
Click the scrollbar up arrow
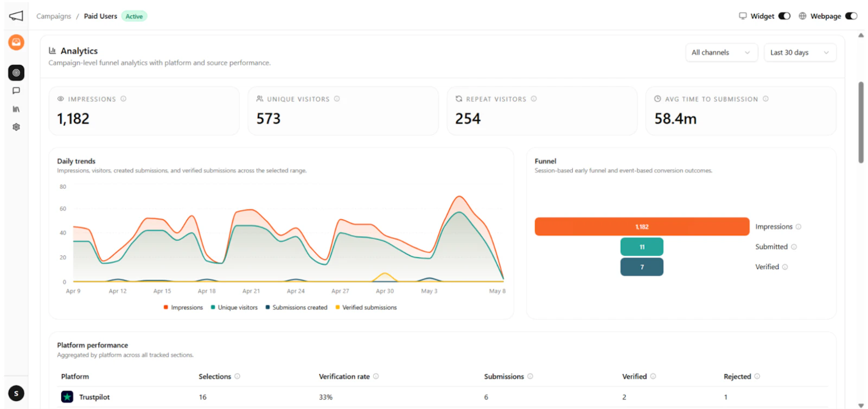(x=861, y=35)
